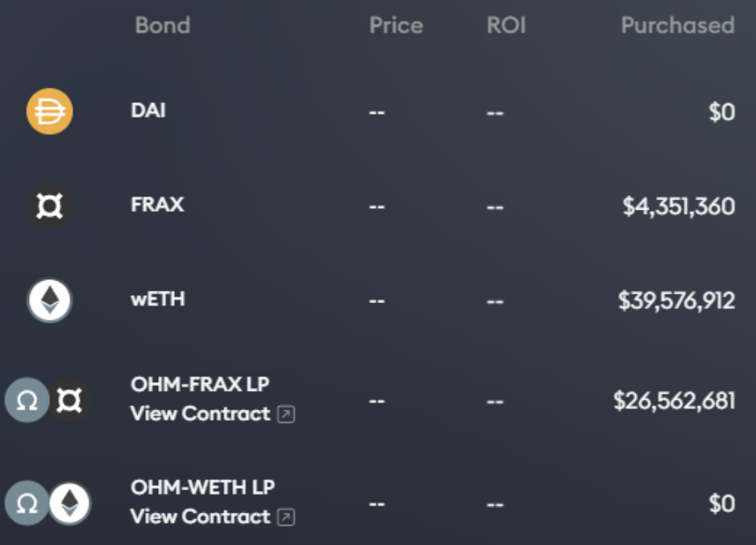The width and height of the screenshot is (756, 545).
Task: Click the OHM omega icon in OHM-FRAX row
Action: coord(27,400)
